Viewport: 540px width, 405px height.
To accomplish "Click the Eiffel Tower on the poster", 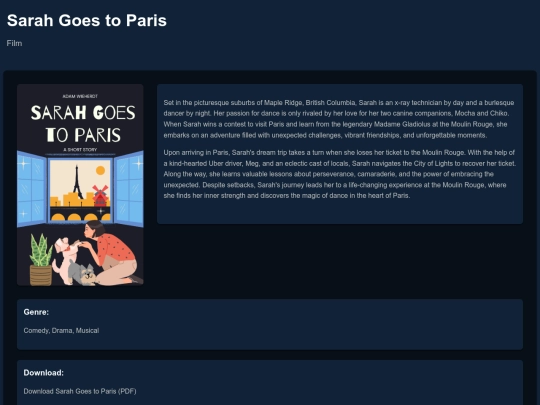I will pos(77,181).
